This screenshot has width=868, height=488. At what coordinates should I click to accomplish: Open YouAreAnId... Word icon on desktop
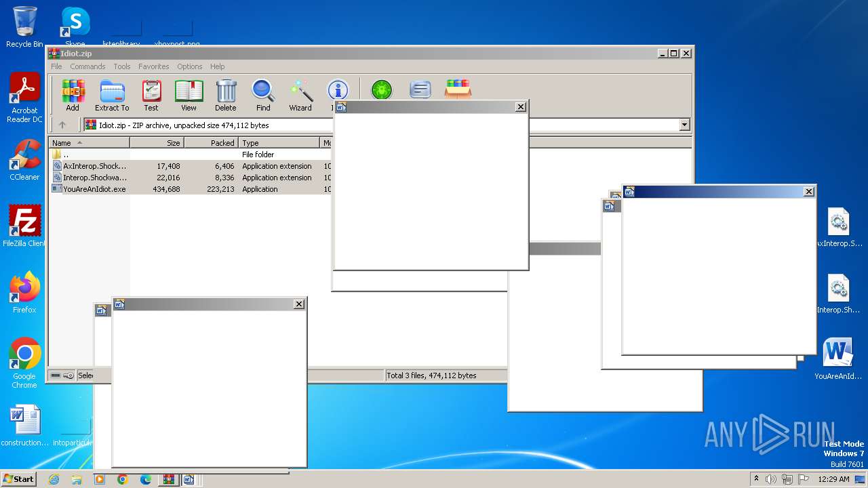(838, 359)
